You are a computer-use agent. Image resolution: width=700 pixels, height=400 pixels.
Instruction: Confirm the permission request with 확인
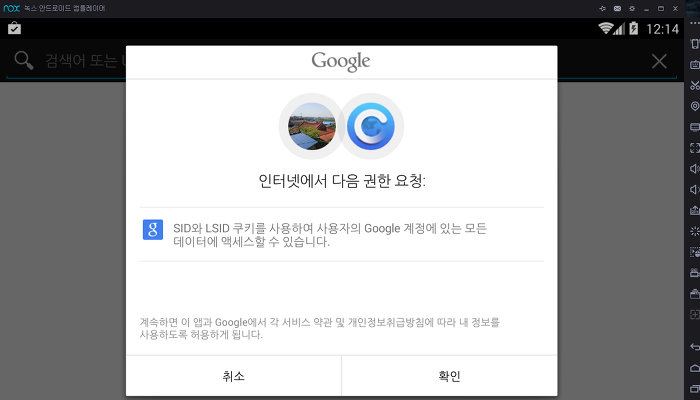coord(450,376)
